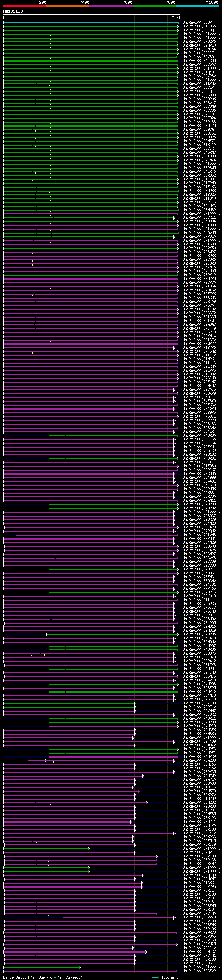Click the red 20% identity legend segment
The height and width of the screenshot is (980, 222).
25,6
